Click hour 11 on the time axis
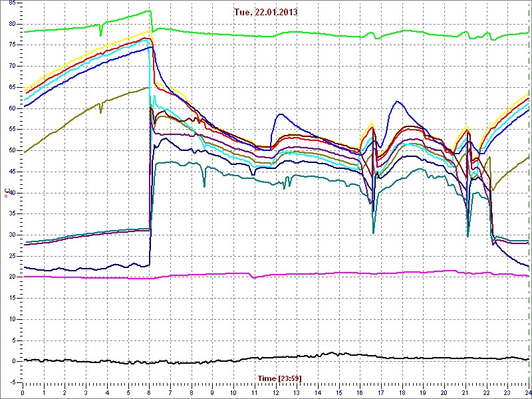The image size is (532, 399). (x=255, y=393)
